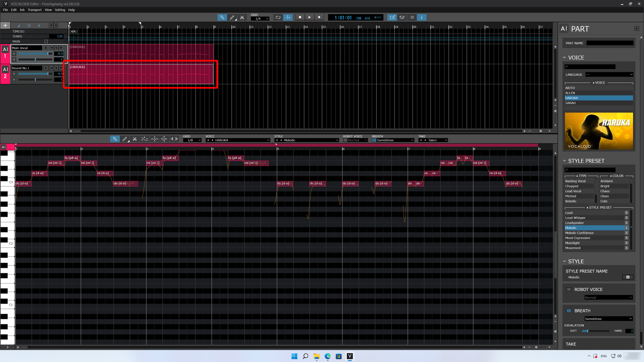Activate the arrow selection tool above the timeline
The height and width of the screenshot is (362, 644).
coord(222,17)
